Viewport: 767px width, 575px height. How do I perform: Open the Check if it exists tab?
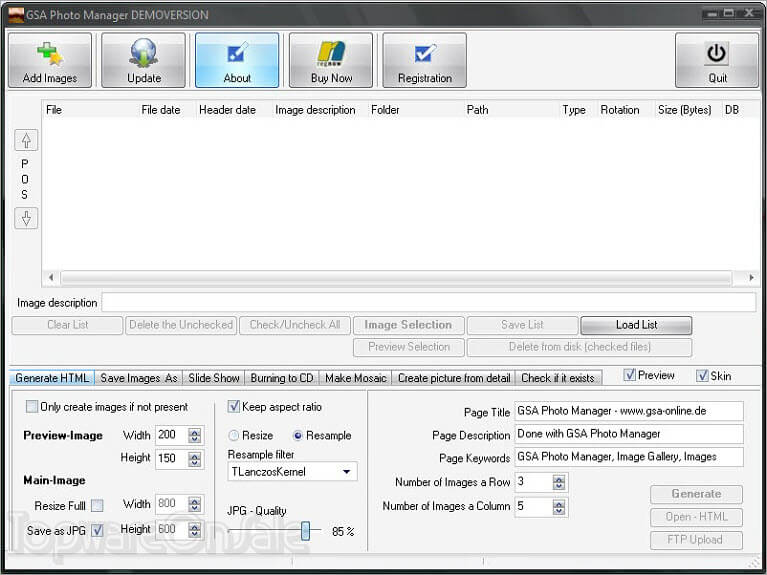coord(558,378)
